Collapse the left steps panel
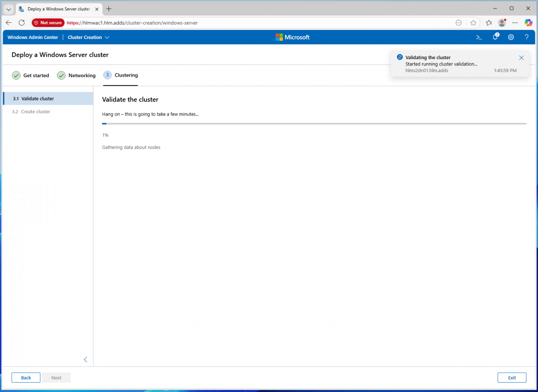The image size is (538, 392). click(85, 359)
